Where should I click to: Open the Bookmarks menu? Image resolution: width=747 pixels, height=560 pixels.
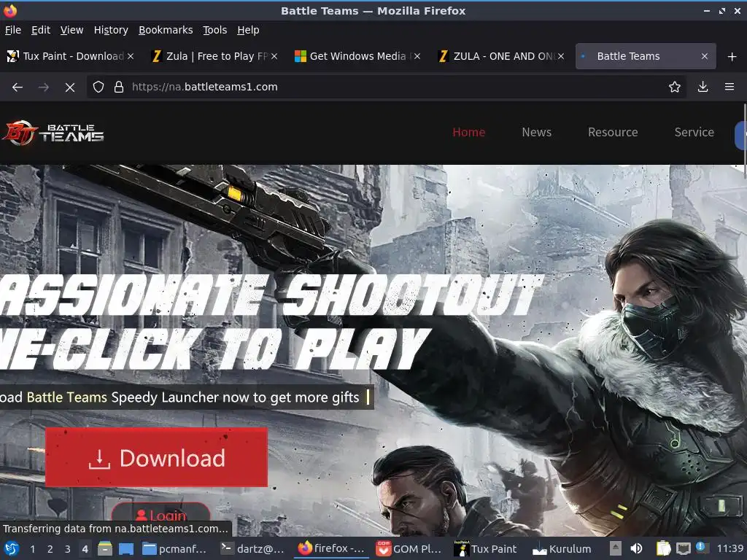(166, 30)
